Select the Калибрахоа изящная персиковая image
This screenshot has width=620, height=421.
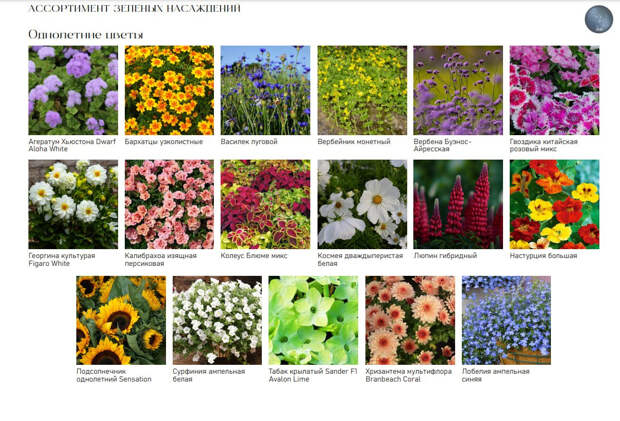[x=169, y=204]
